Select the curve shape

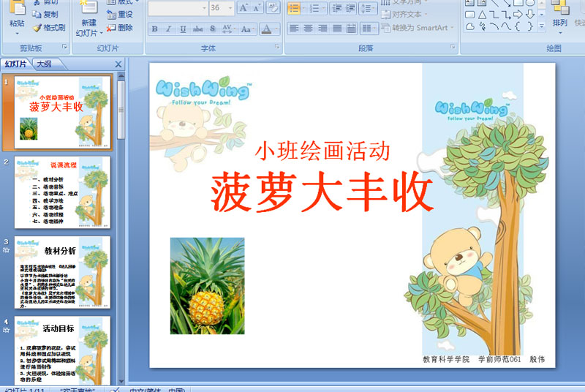coord(505,26)
